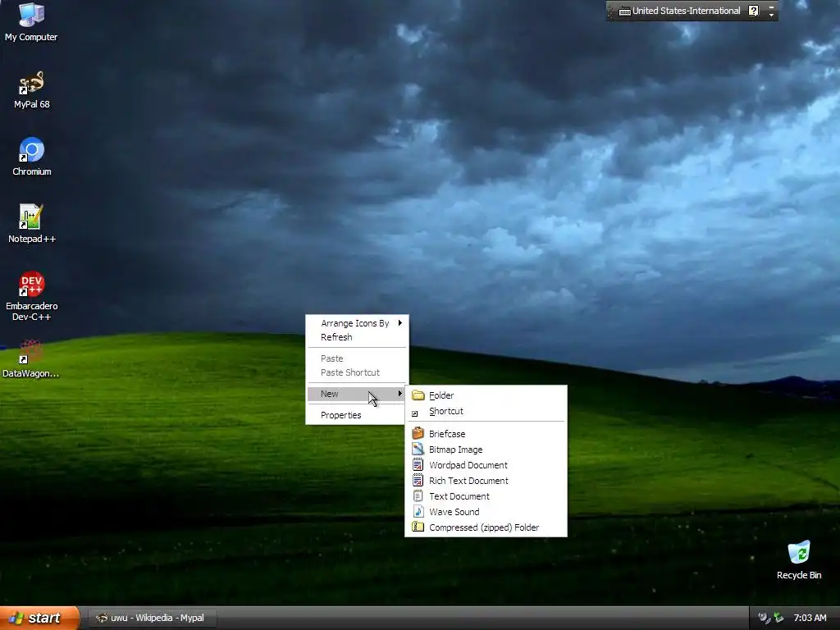Screen dimensions: 840x630
Task: Create a new Wave Sound
Action: (x=486, y=512)
